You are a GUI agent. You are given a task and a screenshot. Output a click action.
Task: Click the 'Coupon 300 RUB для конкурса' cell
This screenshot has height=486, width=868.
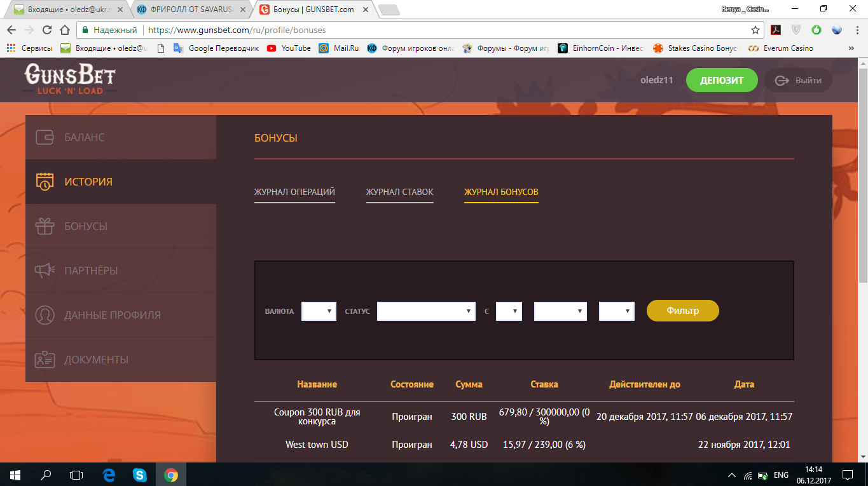tap(317, 417)
